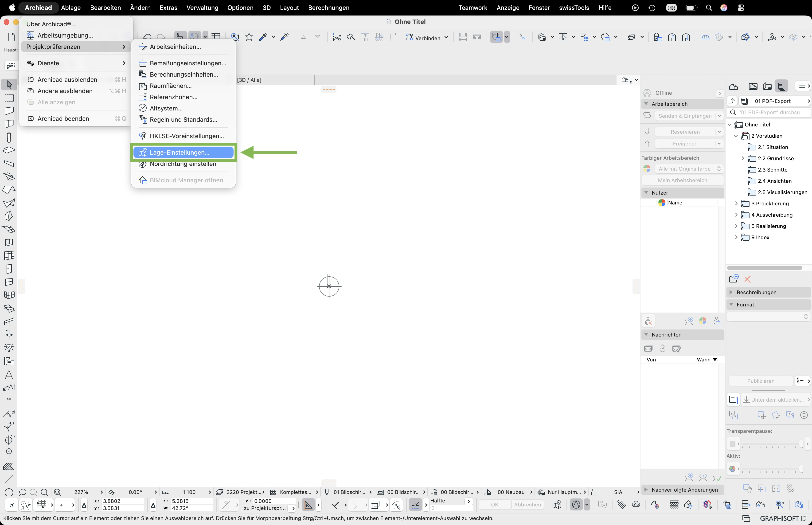The width and height of the screenshot is (812, 525).
Task: Click the new publisher item icon
Action: (x=734, y=279)
